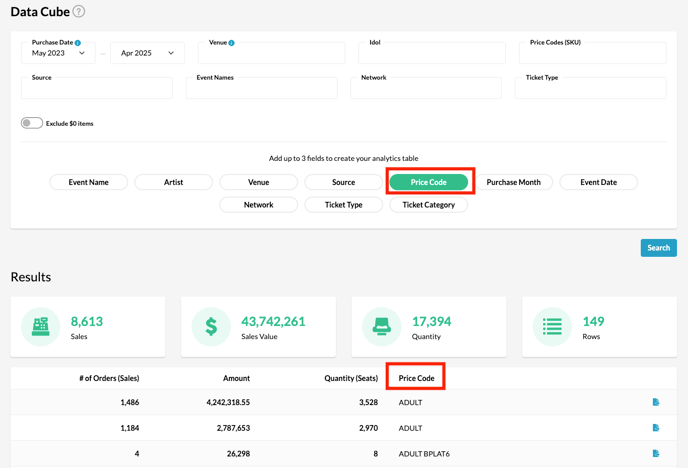The image size is (688, 468).
Task: Click the Idol filter field
Action: 432,53
